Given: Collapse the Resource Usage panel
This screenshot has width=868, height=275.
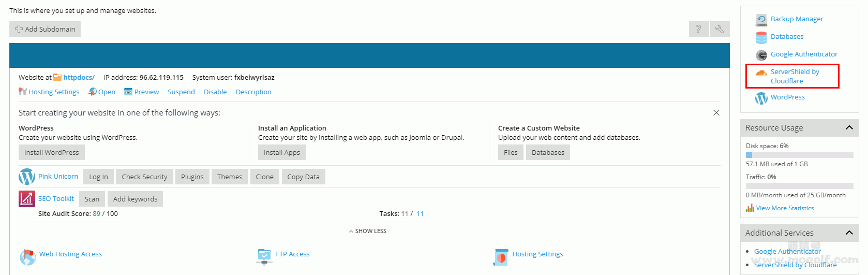Looking at the screenshot, I should pos(849,128).
